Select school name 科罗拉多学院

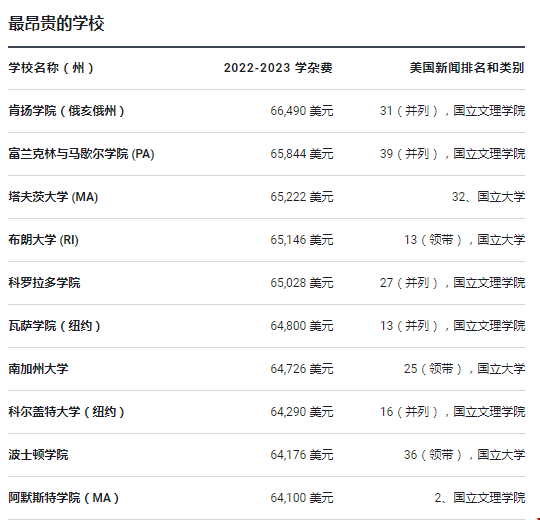tap(44, 283)
